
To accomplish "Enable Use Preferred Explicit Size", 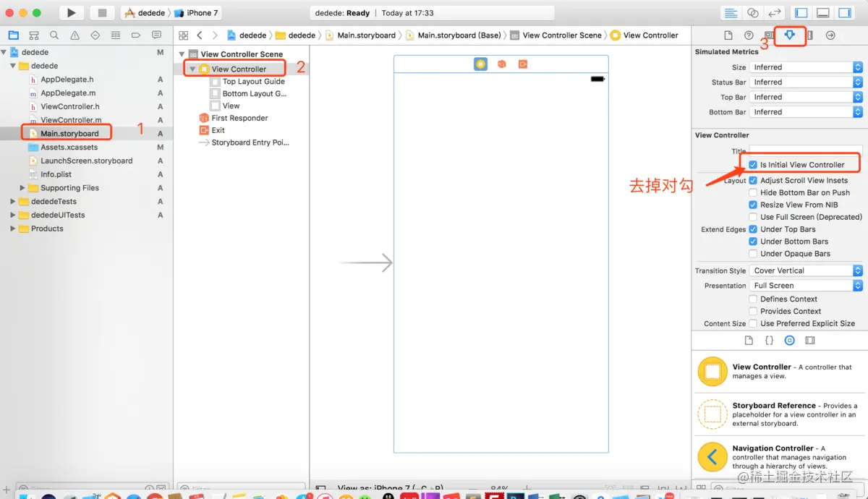I will [x=754, y=324].
